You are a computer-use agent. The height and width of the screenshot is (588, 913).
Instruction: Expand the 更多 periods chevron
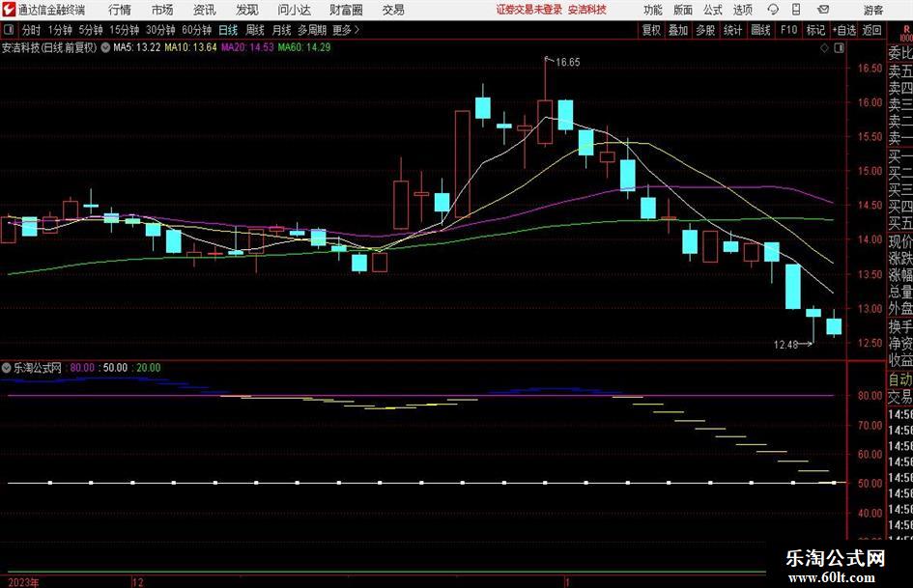[x=357, y=30]
